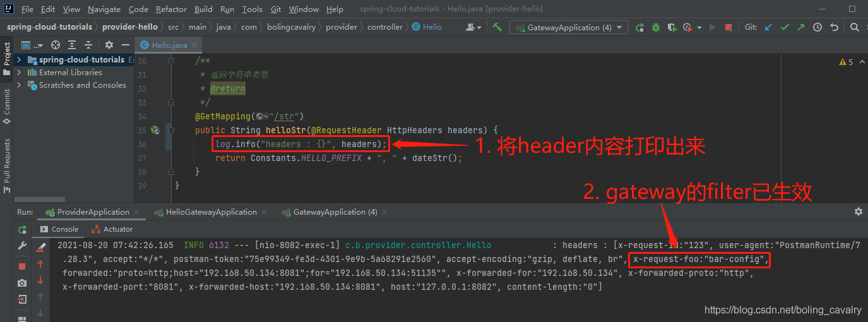Open the Navigate menu

pos(104,9)
